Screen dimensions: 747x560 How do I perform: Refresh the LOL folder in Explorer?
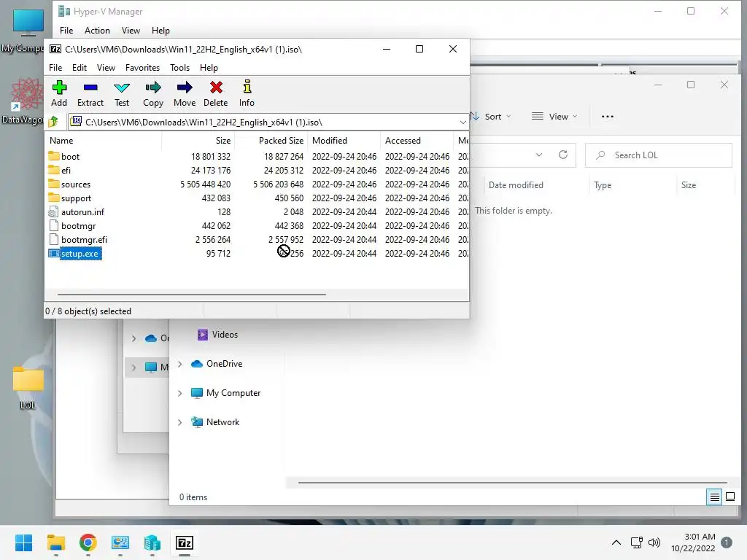click(x=563, y=155)
